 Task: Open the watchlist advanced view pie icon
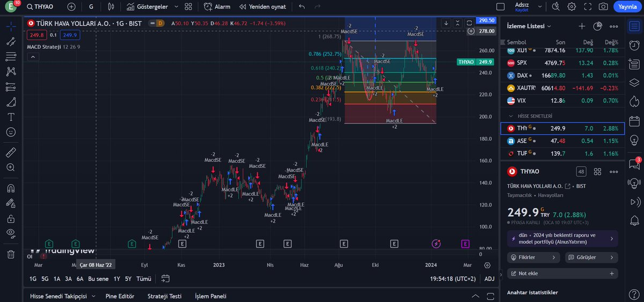[598, 26]
